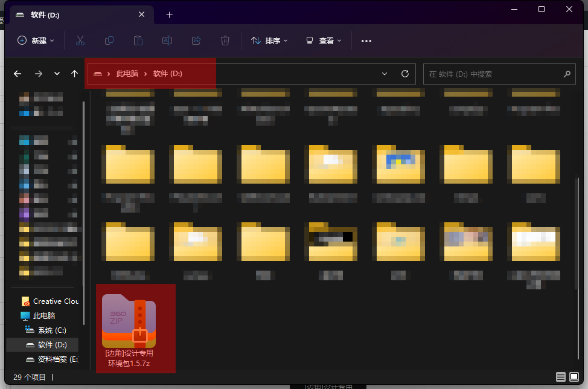Expand recent locations chevron
This screenshot has width=588, height=389.
(x=57, y=74)
